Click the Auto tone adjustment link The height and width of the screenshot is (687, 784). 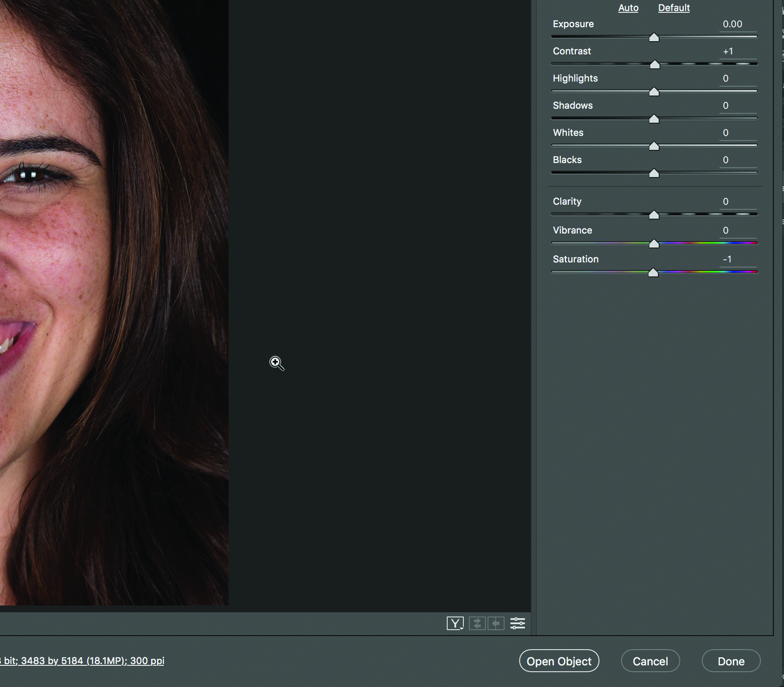click(628, 8)
